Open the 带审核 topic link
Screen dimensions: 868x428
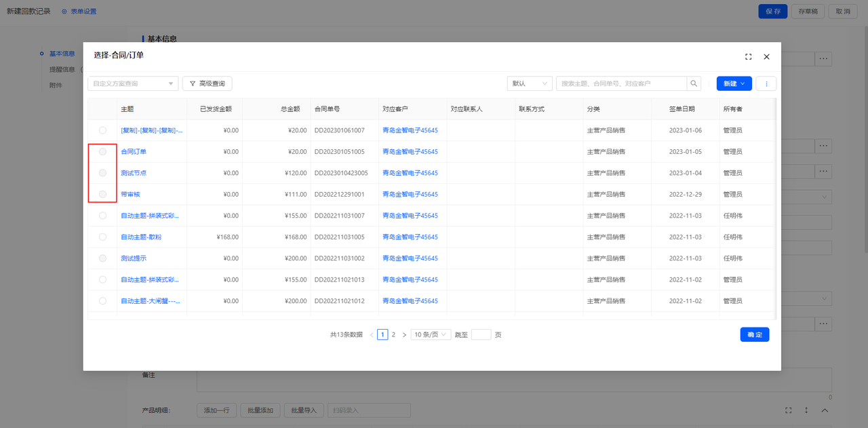[130, 194]
